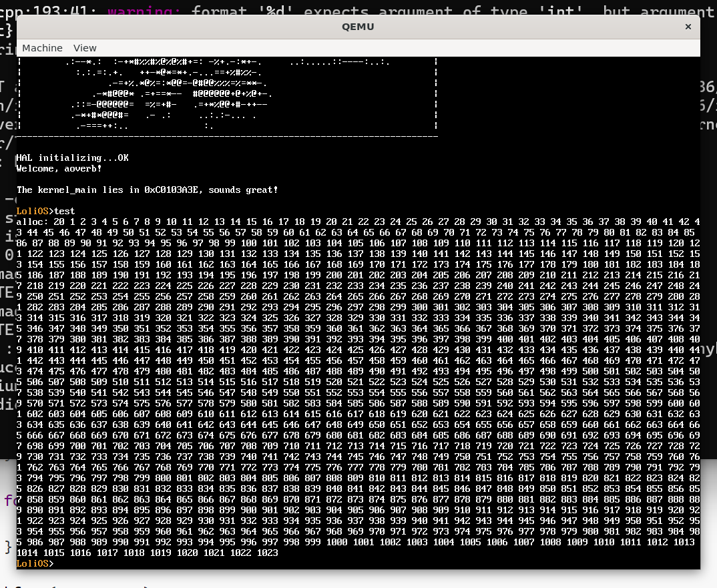Click the closing brace in background editor
The image size is (717, 588).
(8, 547)
